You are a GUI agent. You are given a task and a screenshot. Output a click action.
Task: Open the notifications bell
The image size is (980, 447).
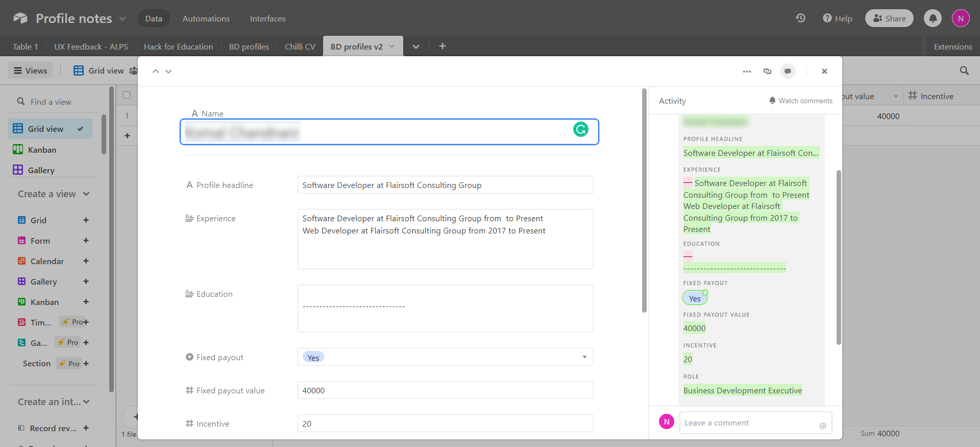click(933, 18)
